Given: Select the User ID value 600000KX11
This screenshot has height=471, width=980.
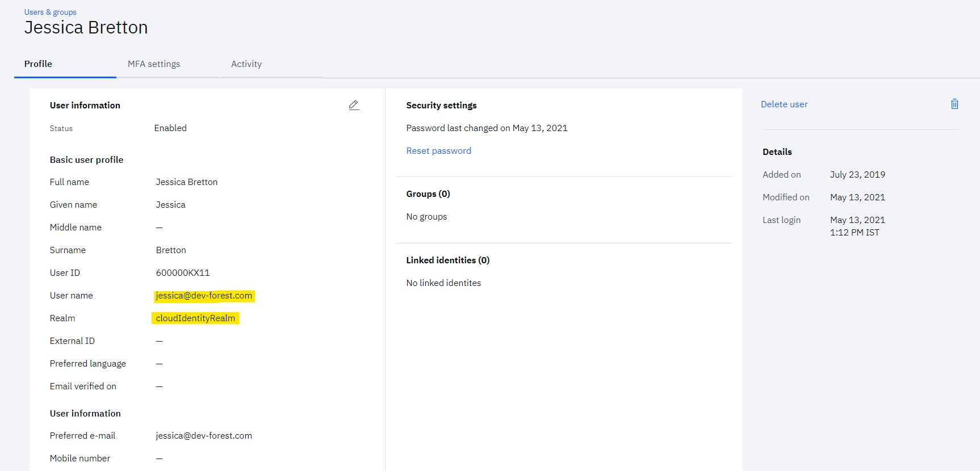Looking at the screenshot, I should click(183, 273).
